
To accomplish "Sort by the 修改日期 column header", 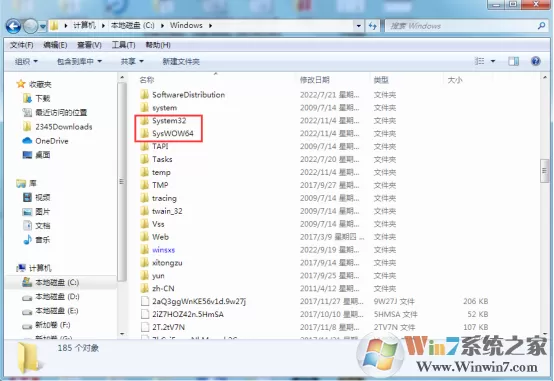I will [314, 80].
